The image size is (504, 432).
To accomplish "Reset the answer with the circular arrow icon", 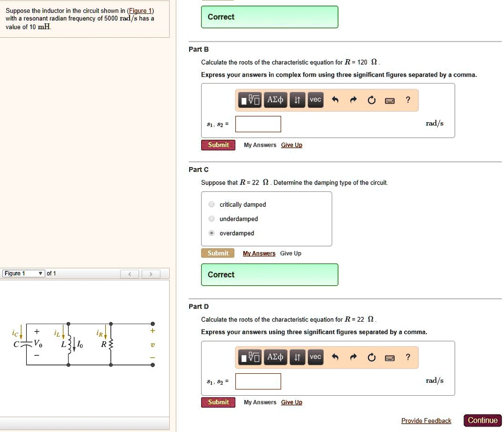I will [x=371, y=99].
